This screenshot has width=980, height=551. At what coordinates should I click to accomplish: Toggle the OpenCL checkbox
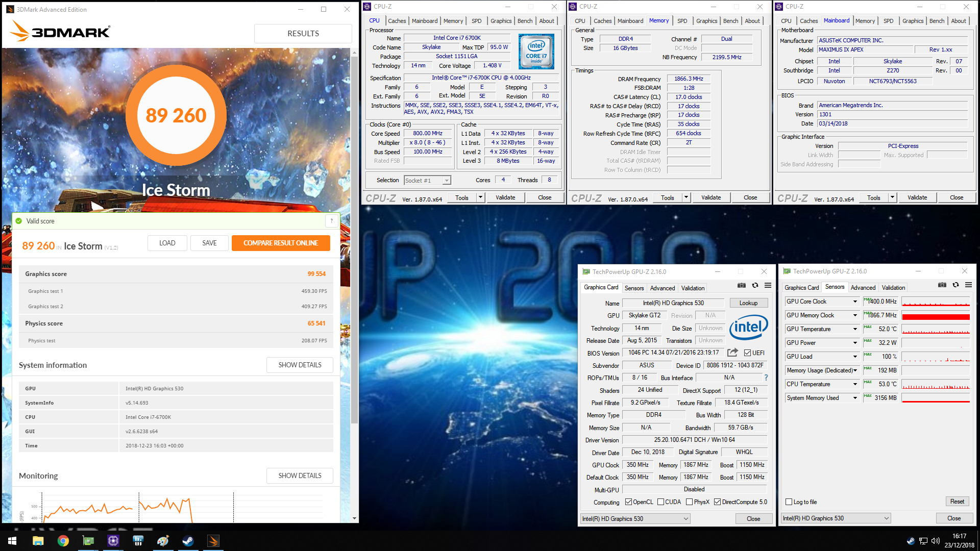(x=628, y=502)
